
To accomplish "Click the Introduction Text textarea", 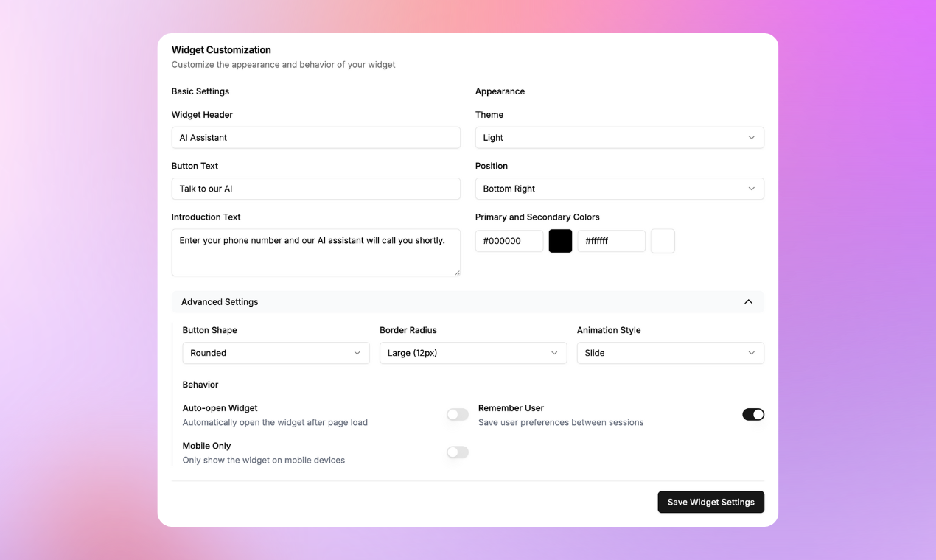I will (316, 253).
